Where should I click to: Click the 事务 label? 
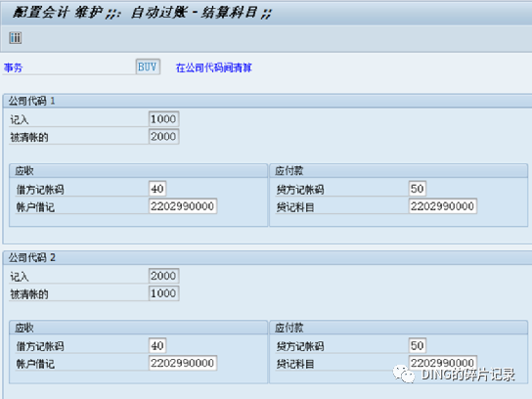click(x=14, y=67)
